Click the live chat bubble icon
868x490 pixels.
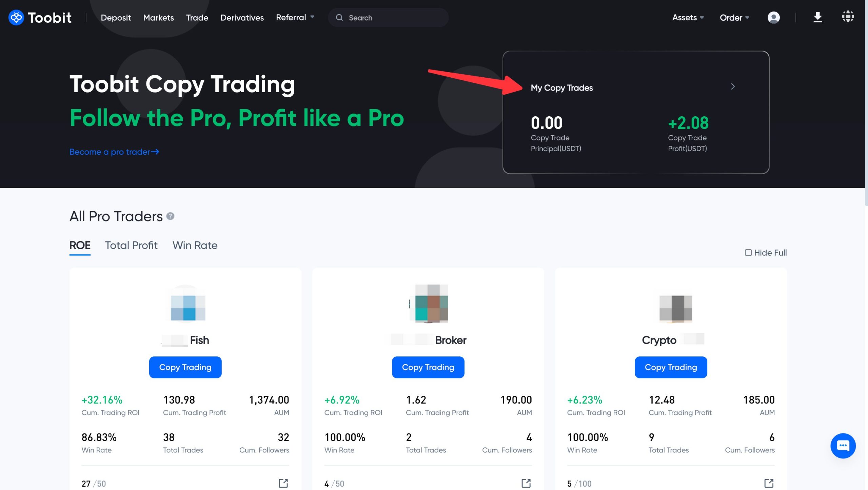[842, 445]
